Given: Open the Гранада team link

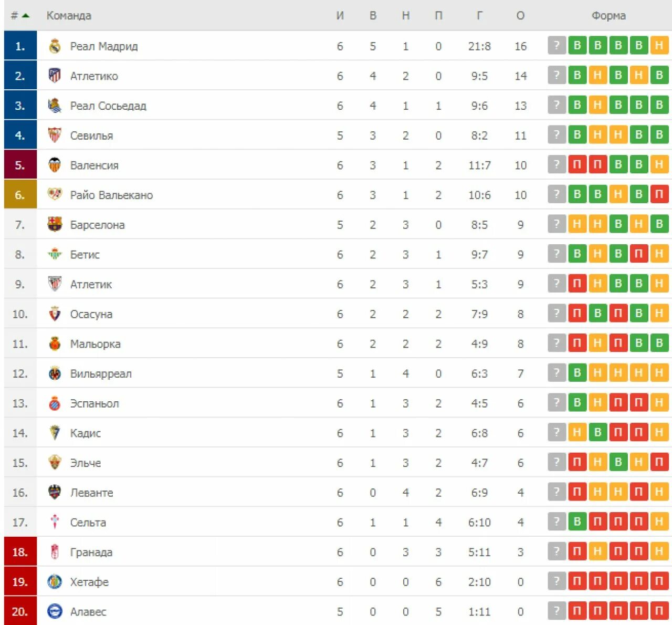Looking at the screenshot, I should point(91,553).
